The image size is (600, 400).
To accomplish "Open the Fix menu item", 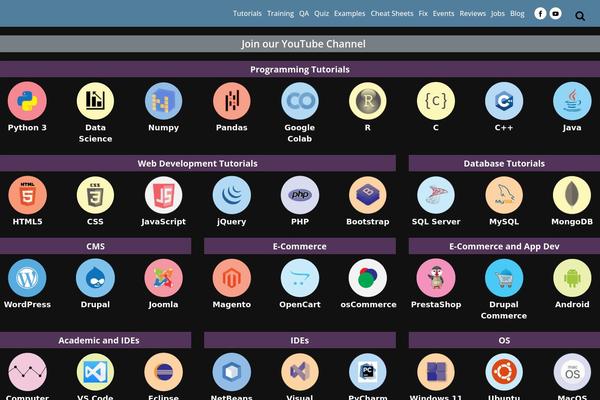I will click(x=423, y=13).
